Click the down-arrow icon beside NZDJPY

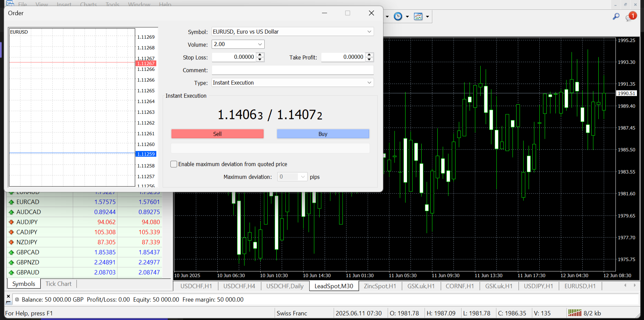click(x=11, y=242)
